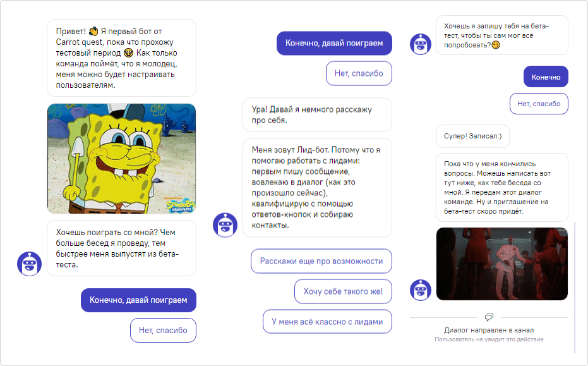Open the SpongeBob GIF image
The height and width of the screenshot is (366, 588).
coord(121,159)
